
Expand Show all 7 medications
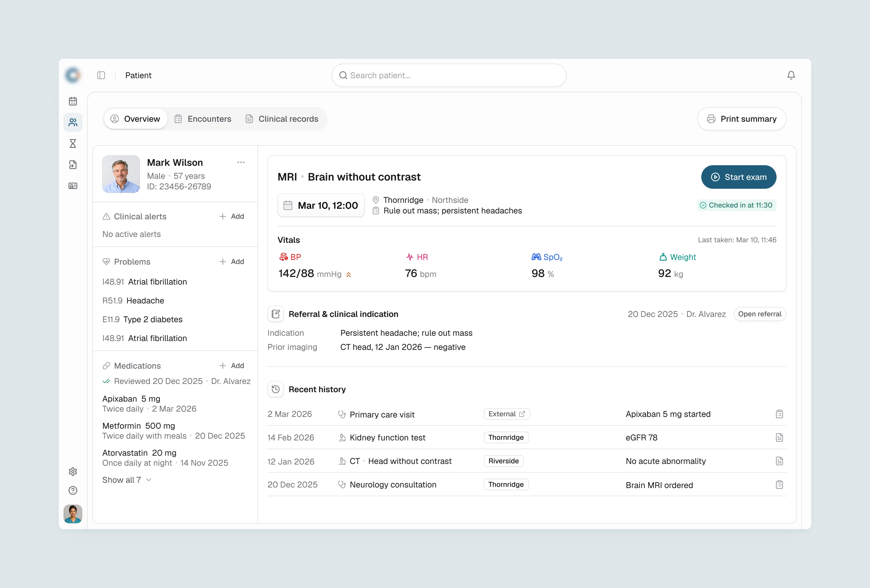click(x=127, y=480)
